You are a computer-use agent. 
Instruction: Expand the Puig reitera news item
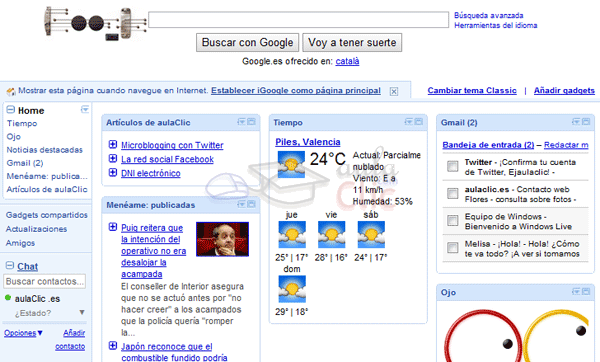click(112, 227)
